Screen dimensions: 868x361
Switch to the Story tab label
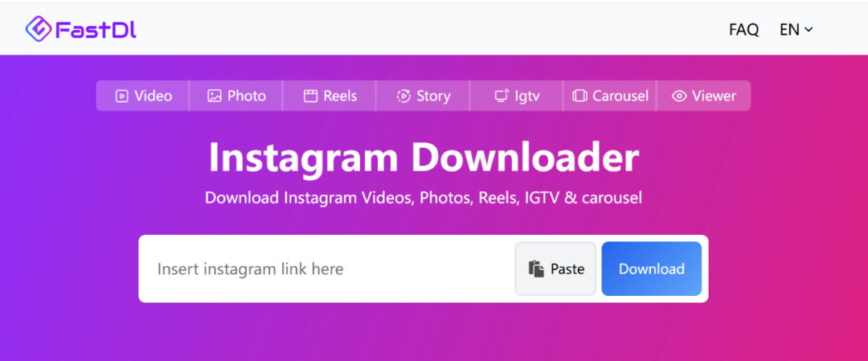433,96
